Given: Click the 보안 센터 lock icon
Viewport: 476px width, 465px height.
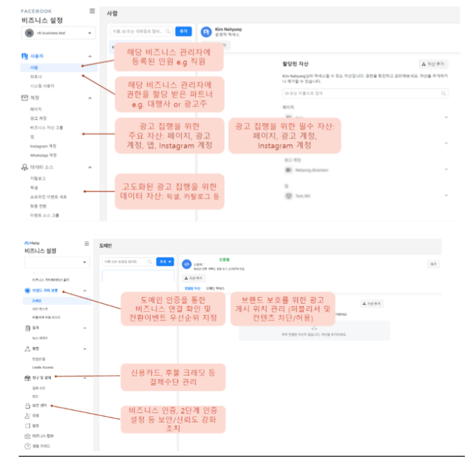Looking at the screenshot, I should (28, 405).
